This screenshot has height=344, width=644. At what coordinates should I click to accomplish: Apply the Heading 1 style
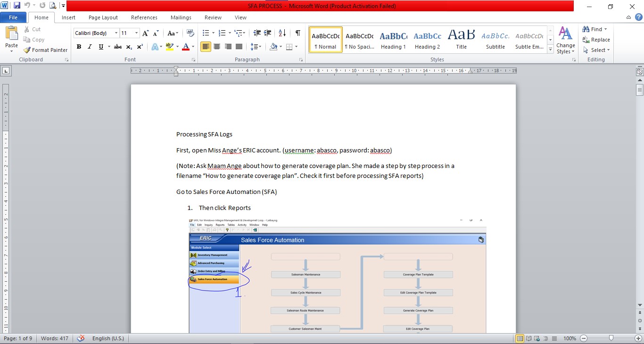click(x=393, y=40)
